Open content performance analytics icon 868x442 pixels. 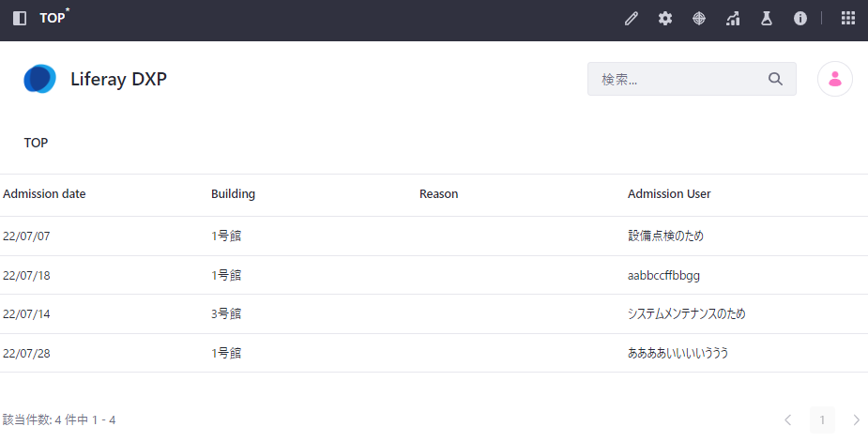pos(733,19)
